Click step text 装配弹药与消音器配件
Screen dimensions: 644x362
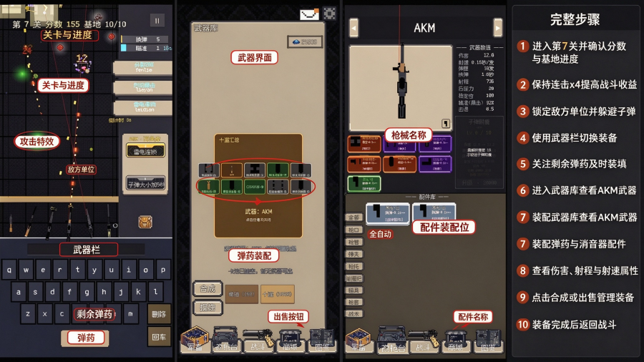pos(579,244)
